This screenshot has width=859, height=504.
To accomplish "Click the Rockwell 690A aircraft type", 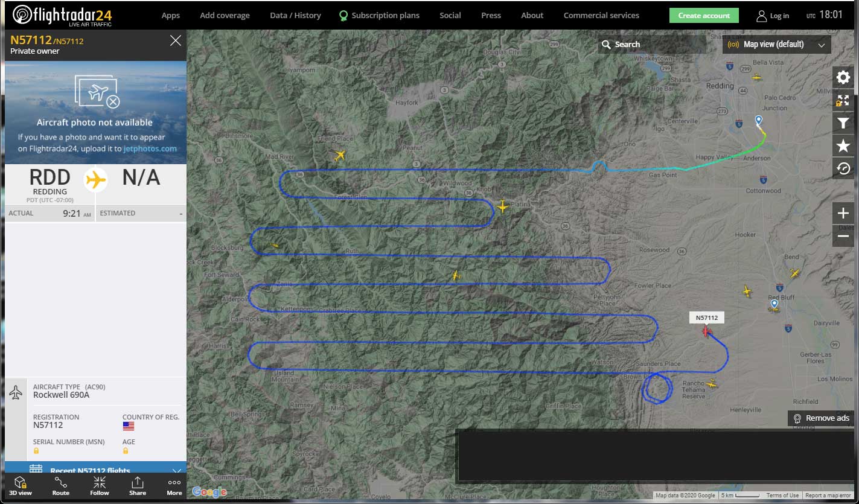I will pyautogui.click(x=61, y=395).
